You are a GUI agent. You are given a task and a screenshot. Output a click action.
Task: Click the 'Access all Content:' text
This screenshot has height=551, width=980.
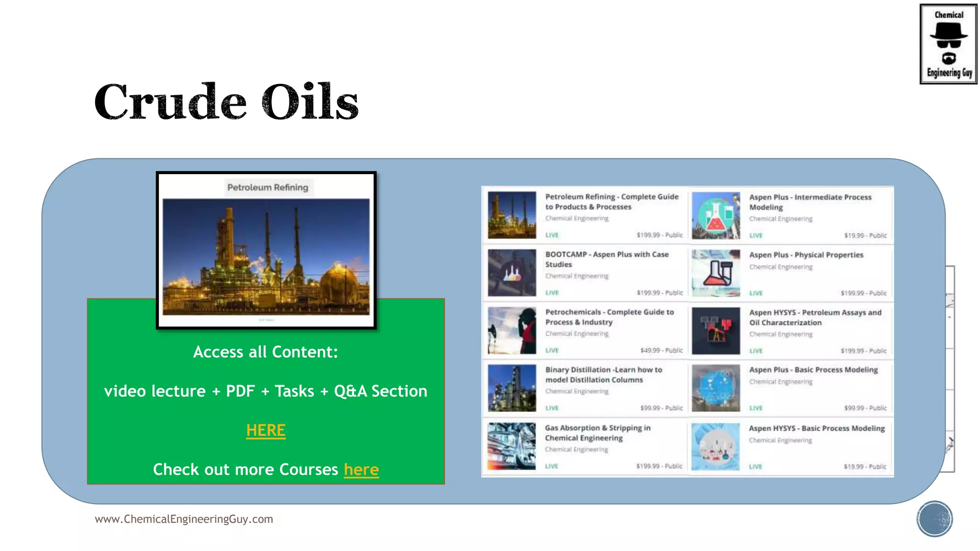[x=266, y=352]
